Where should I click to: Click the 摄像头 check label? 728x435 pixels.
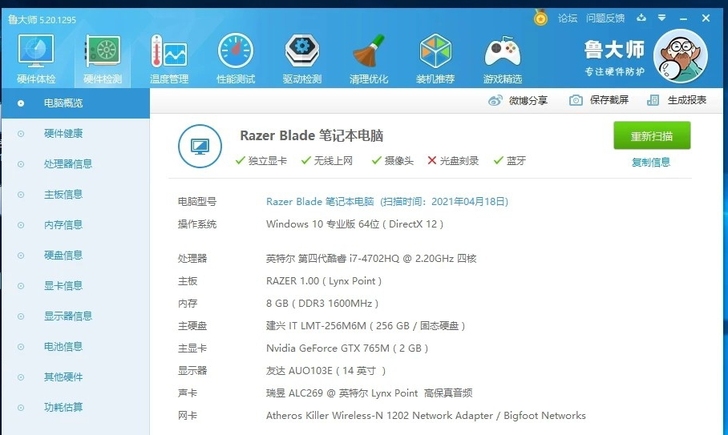pyautogui.click(x=393, y=161)
